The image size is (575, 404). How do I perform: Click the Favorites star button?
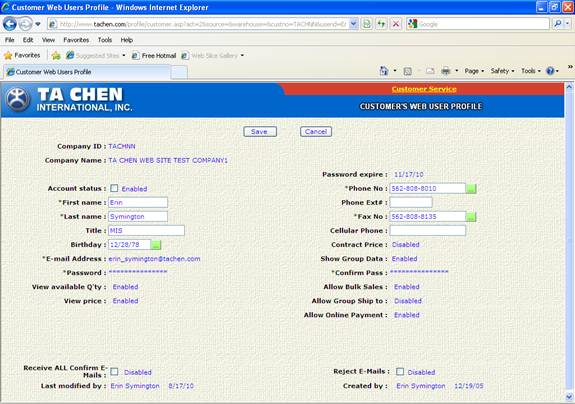point(22,55)
